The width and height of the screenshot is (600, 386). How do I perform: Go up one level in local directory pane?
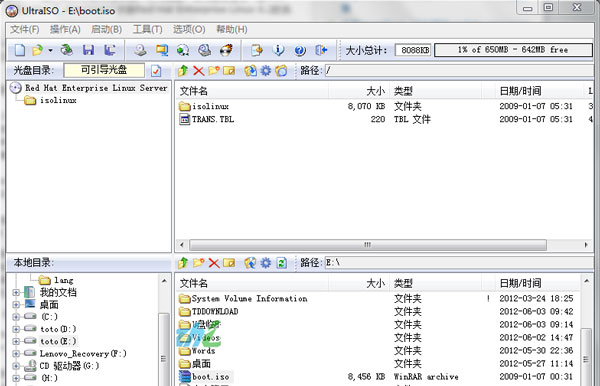click(x=183, y=263)
